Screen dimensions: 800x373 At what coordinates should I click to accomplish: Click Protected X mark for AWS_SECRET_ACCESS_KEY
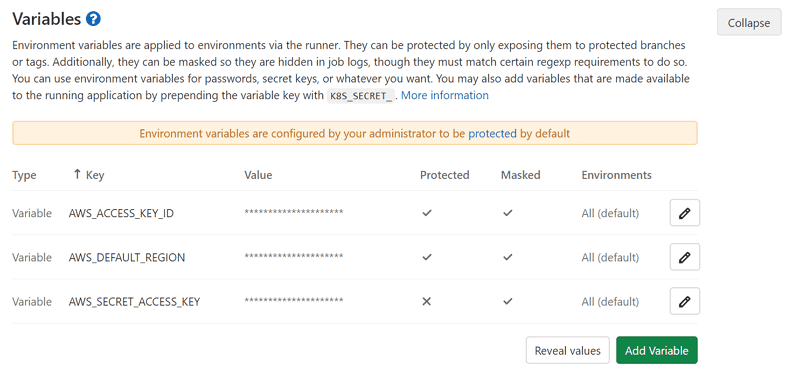427,302
